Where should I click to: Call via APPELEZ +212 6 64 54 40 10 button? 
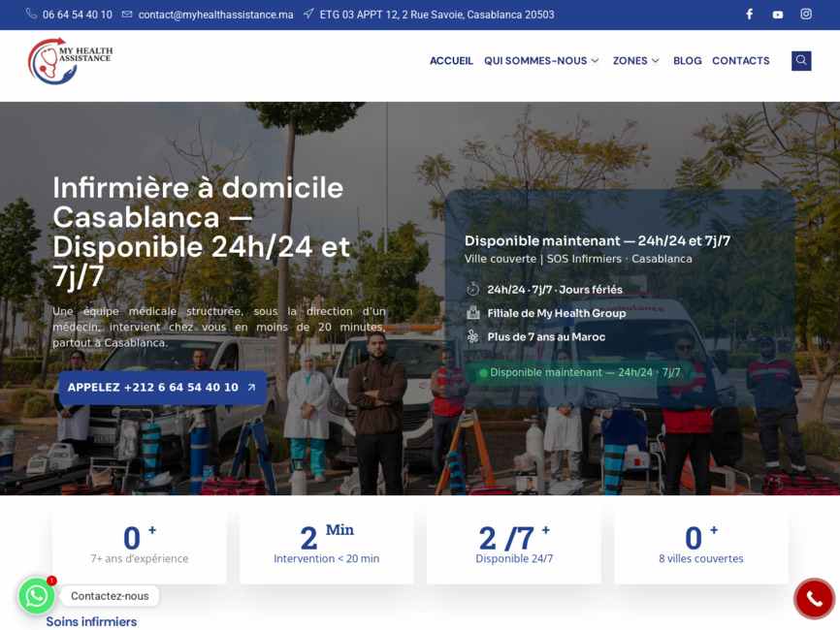click(162, 388)
